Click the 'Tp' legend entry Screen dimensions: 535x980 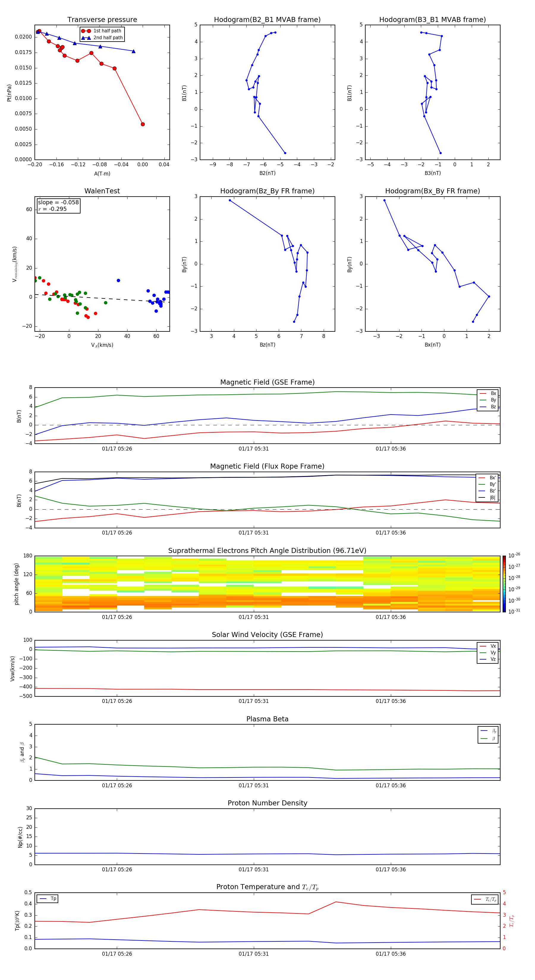[48, 899]
